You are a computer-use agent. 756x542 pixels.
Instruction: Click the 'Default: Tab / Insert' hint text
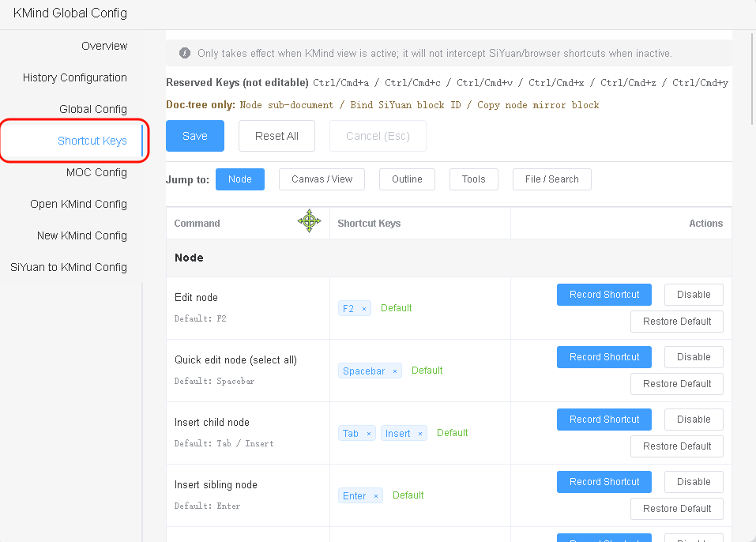224,443
